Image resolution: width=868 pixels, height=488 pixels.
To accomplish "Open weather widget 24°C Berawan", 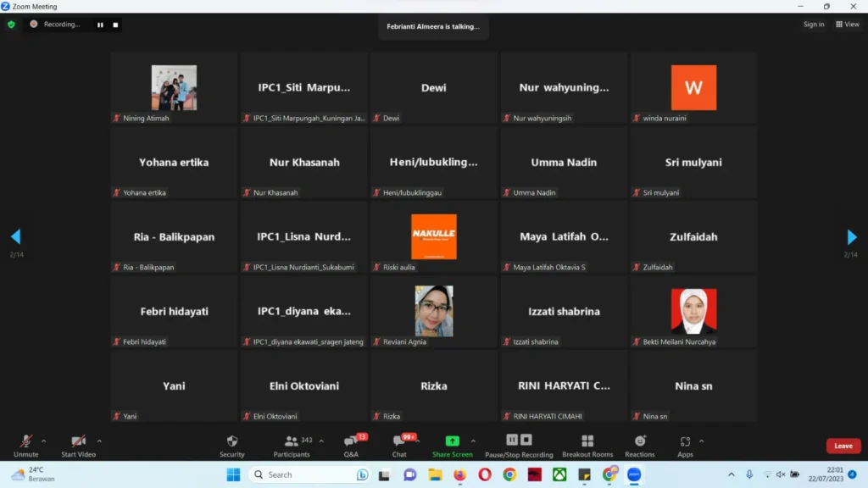I will pos(33,474).
